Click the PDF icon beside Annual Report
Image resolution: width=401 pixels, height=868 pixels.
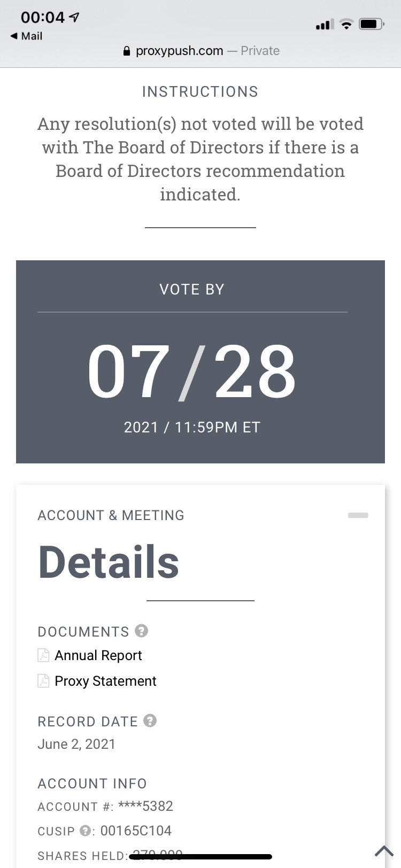[x=43, y=655]
